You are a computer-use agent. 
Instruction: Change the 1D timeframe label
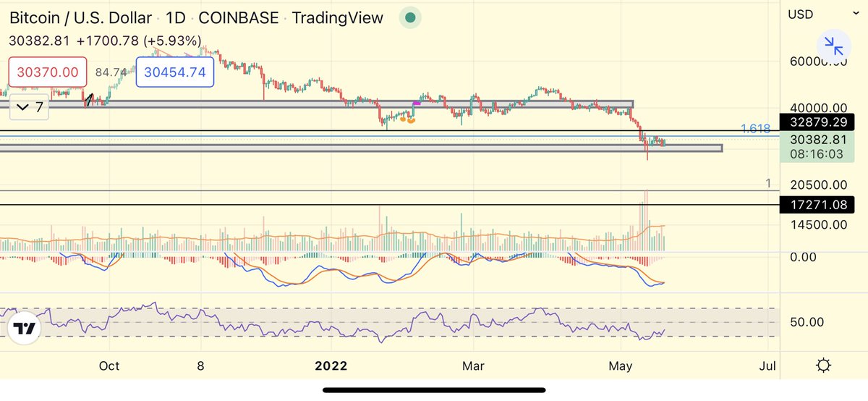pos(176,18)
